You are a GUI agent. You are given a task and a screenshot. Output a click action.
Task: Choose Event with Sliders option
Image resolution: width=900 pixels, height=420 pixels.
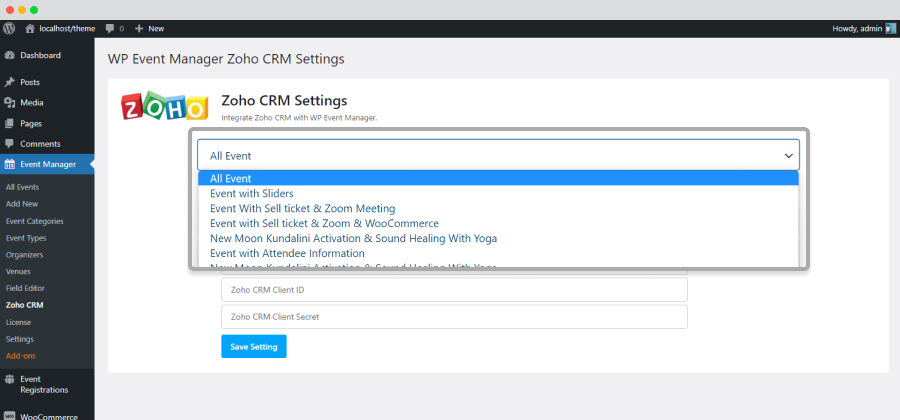click(x=498, y=193)
